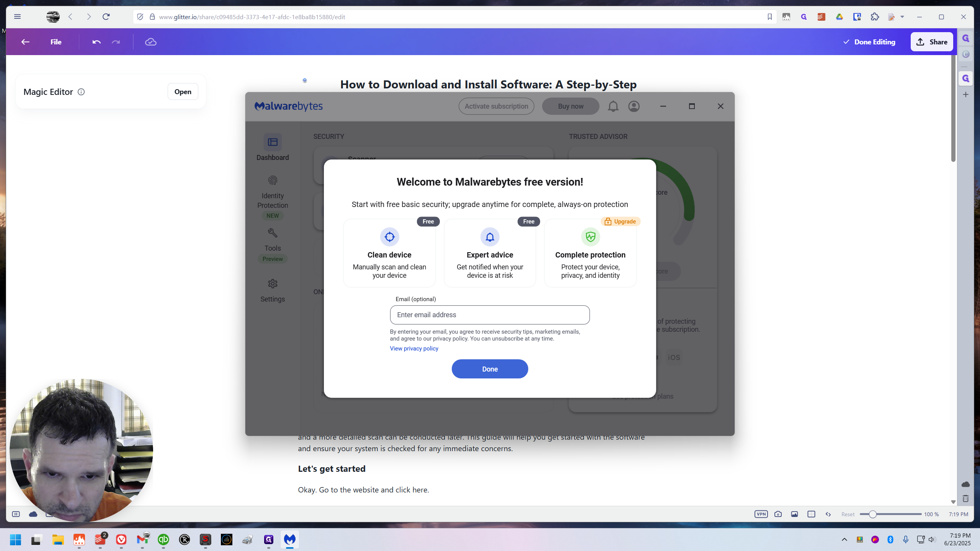
Task: Open the Todoist extension icon
Action: point(821,16)
